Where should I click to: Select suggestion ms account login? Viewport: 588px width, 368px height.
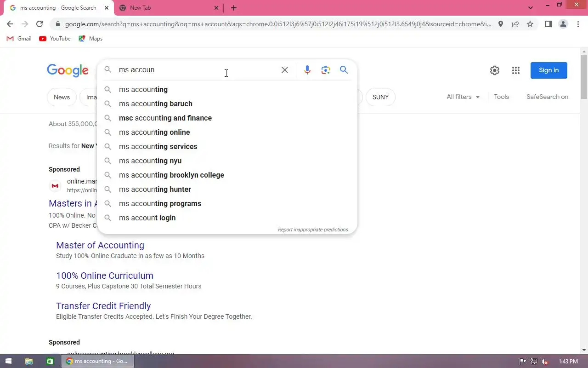[227, 218]
